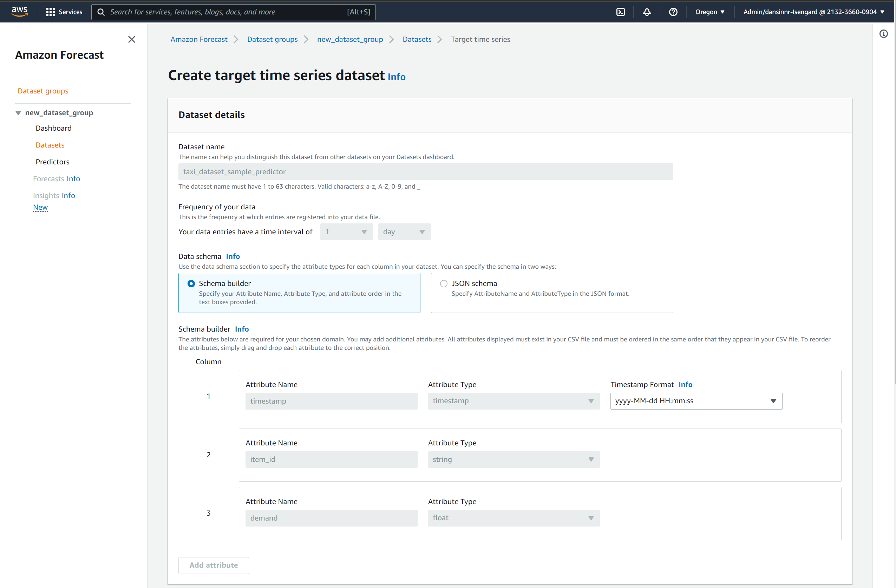Select the JSON schema radio option
The height and width of the screenshot is (588, 896).
point(444,283)
